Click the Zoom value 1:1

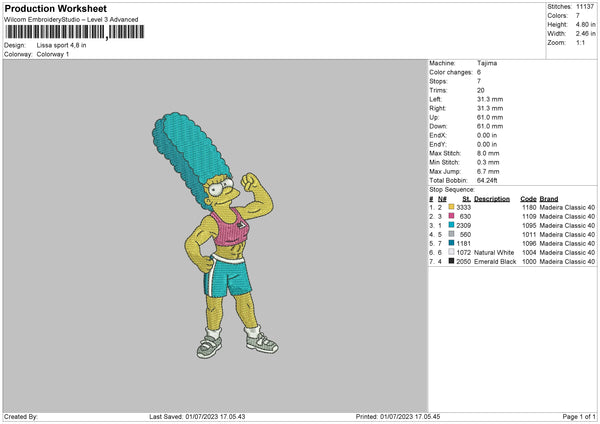[x=580, y=43]
